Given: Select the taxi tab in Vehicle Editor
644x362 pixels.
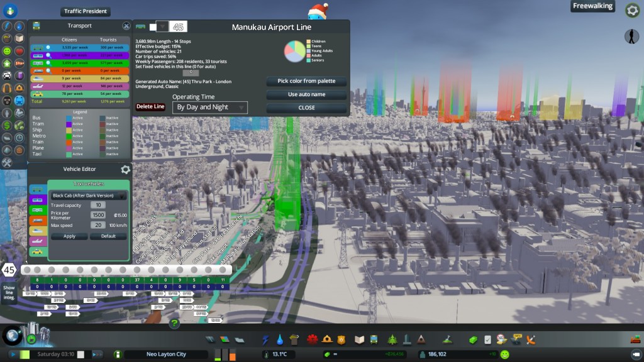Looking at the screenshot, I should (38, 252).
